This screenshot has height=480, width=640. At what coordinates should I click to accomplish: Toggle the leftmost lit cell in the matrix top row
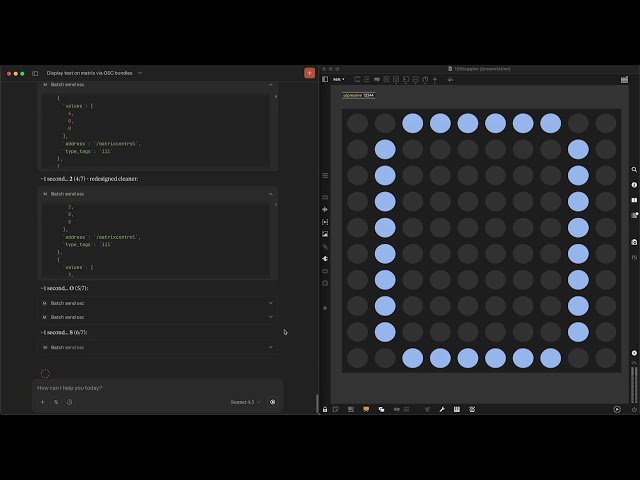(413, 123)
